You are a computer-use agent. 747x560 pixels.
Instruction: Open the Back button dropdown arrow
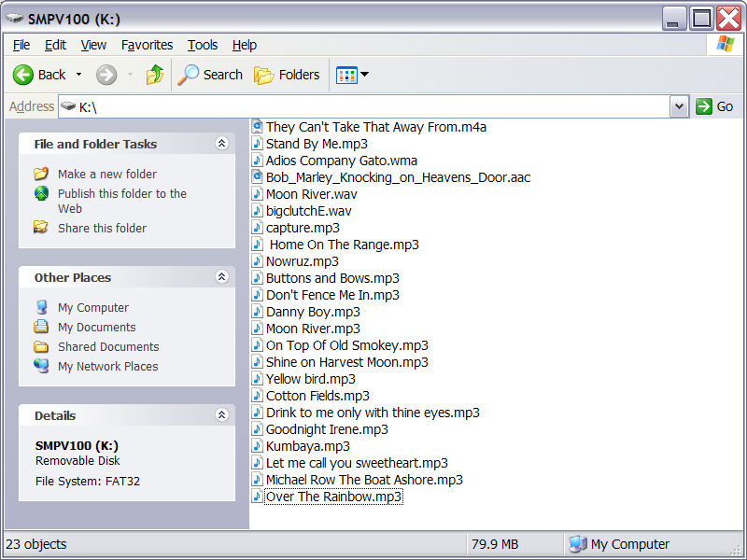pos(78,75)
